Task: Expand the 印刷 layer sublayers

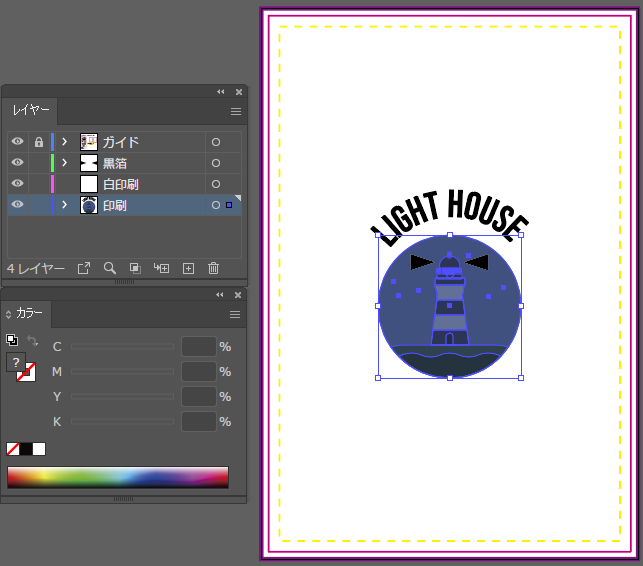Action: pyautogui.click(x=64, y=205)
